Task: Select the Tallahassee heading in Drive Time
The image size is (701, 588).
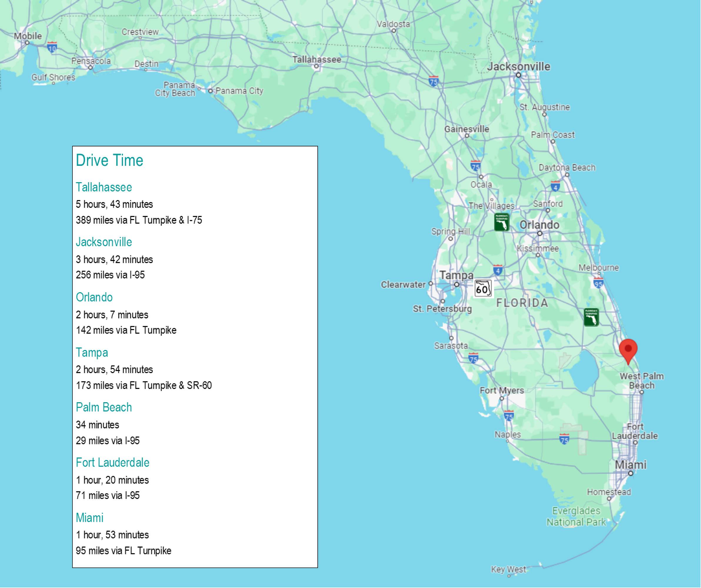Action: pos(104,187)
